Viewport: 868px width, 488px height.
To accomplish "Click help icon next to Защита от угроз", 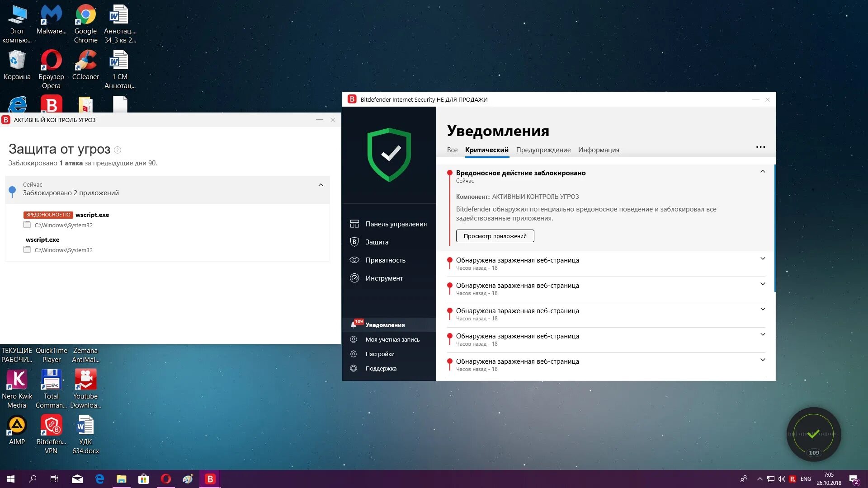I will [x=118, y=150].
